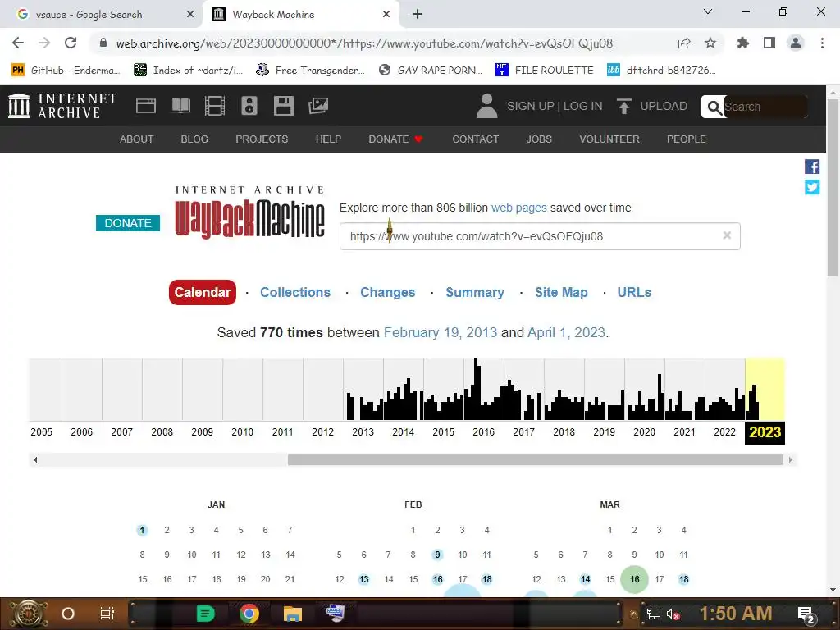
Task: Switch to the Changes tab
Action: pyautogui.click(x=387, y=293)
